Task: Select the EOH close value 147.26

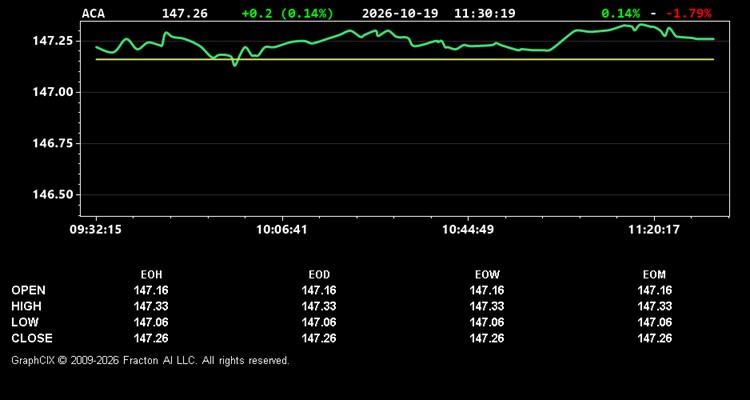Action: tap(151, 338)
